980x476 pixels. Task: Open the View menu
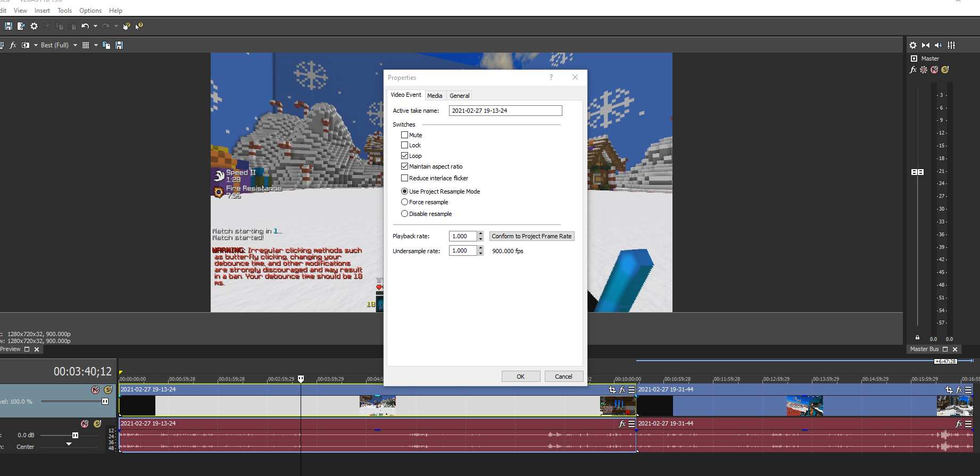click(x=20, y=11)
